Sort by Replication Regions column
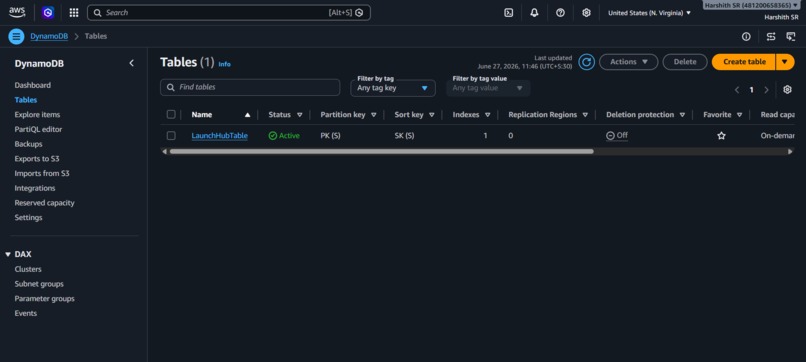Viewport: 806px width, 362px height. (x=585, y=115)
